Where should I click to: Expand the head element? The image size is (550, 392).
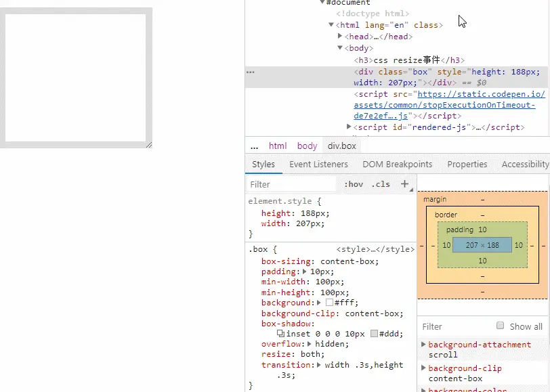coord(339,36)
